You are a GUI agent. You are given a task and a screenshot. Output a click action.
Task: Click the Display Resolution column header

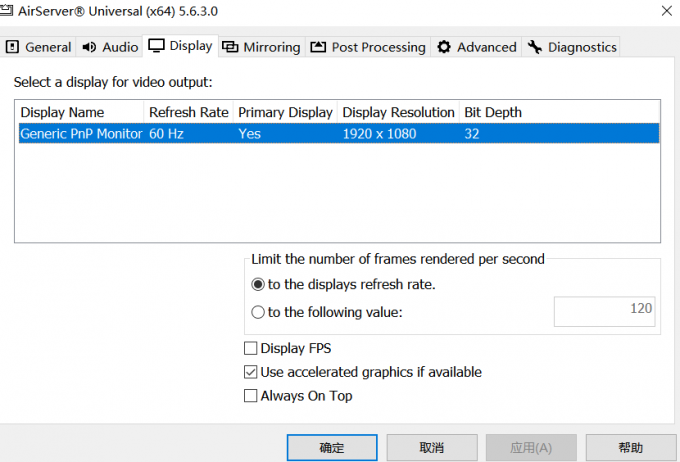pyautogui.click(x=398, y=112)
